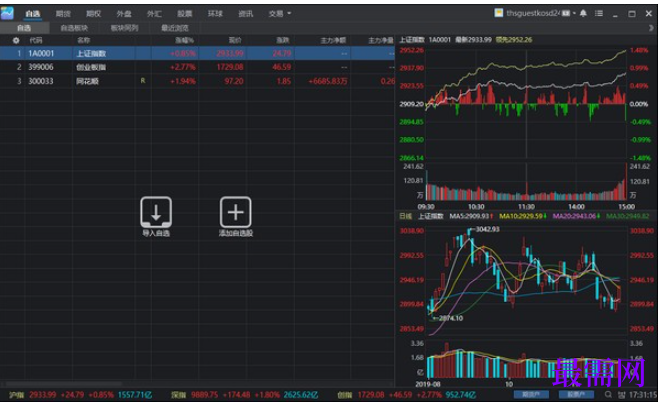The height and width of the screenshot is (404, 664).
Task: Open the 自选 main menu tab
Action: [x=33, y=14]
